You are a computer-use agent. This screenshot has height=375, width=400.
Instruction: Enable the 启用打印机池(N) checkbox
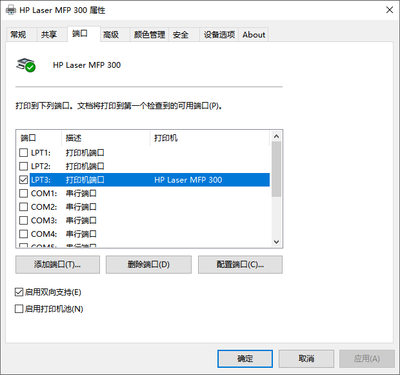[19, 309]
